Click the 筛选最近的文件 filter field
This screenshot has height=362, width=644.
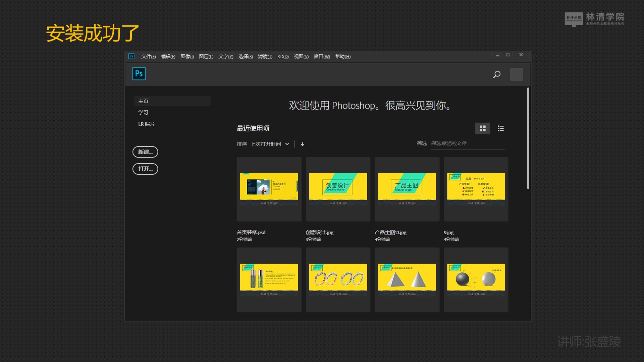tap(467, 143)
